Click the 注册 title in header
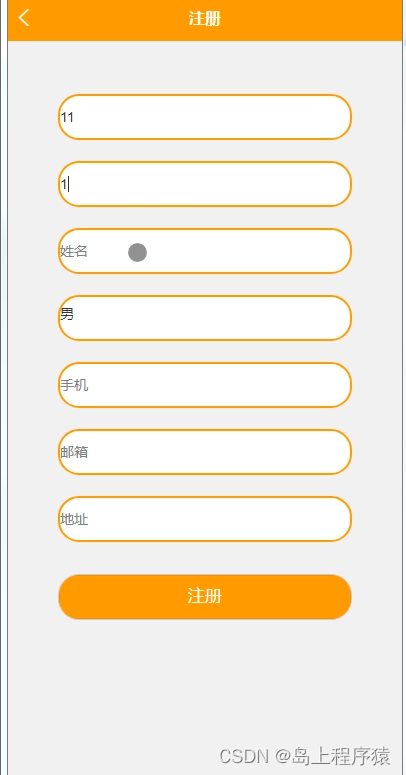 (x=204, y=19)
